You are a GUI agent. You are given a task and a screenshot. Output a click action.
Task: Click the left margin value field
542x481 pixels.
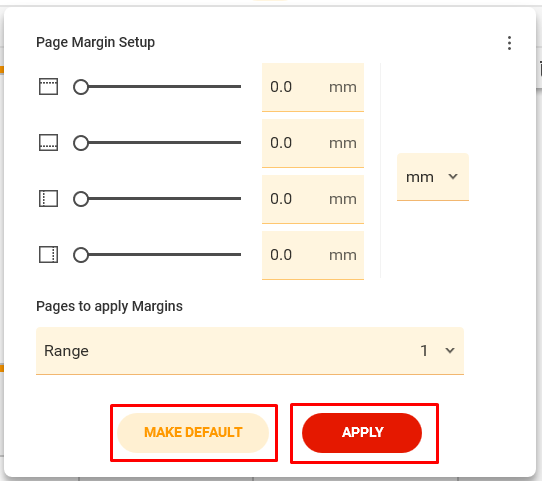[x=313, y=199]
